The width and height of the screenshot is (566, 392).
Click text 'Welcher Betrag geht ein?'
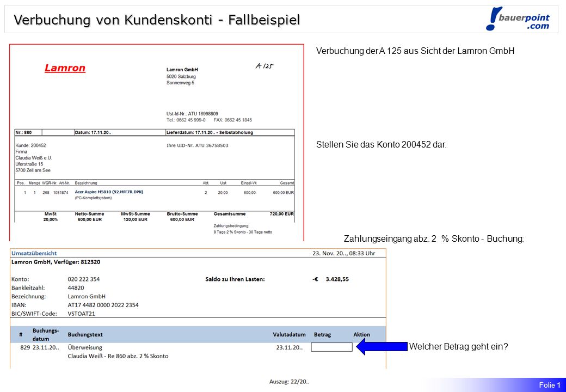pos(458,347)
